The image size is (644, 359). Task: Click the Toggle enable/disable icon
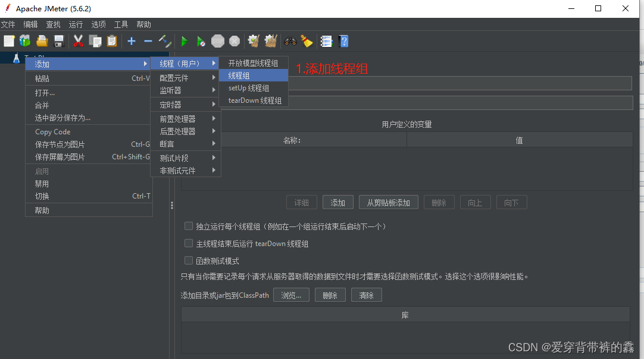pyautogui.click(x=165, y=41)
